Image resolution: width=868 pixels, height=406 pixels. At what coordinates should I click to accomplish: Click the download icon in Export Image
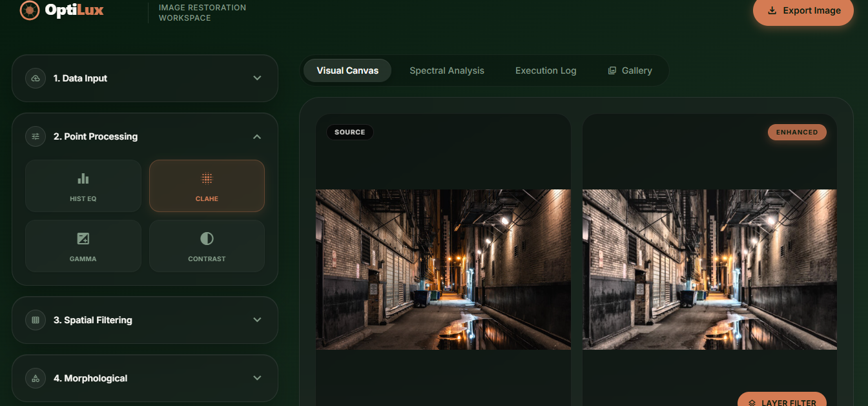tap(772, 10)
